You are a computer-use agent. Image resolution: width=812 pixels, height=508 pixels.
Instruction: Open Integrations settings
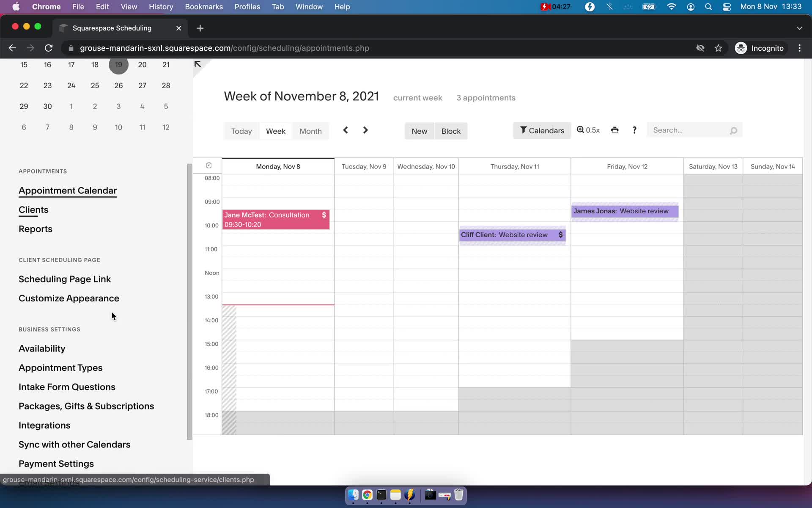[x=44, y=425]
